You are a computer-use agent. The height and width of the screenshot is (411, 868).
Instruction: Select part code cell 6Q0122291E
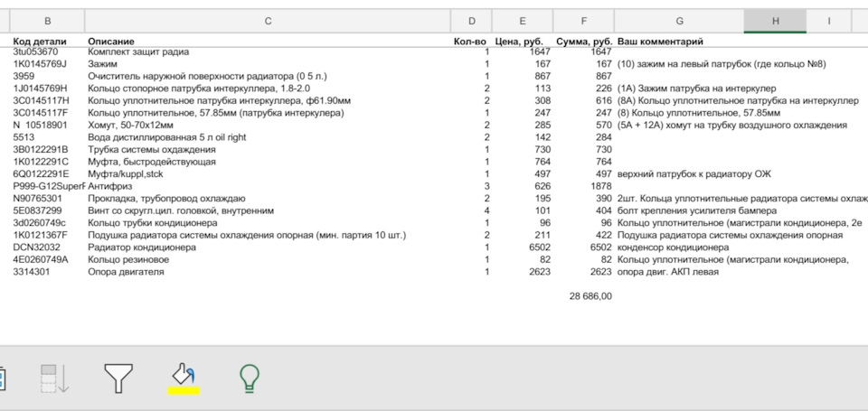click(41, 174)
